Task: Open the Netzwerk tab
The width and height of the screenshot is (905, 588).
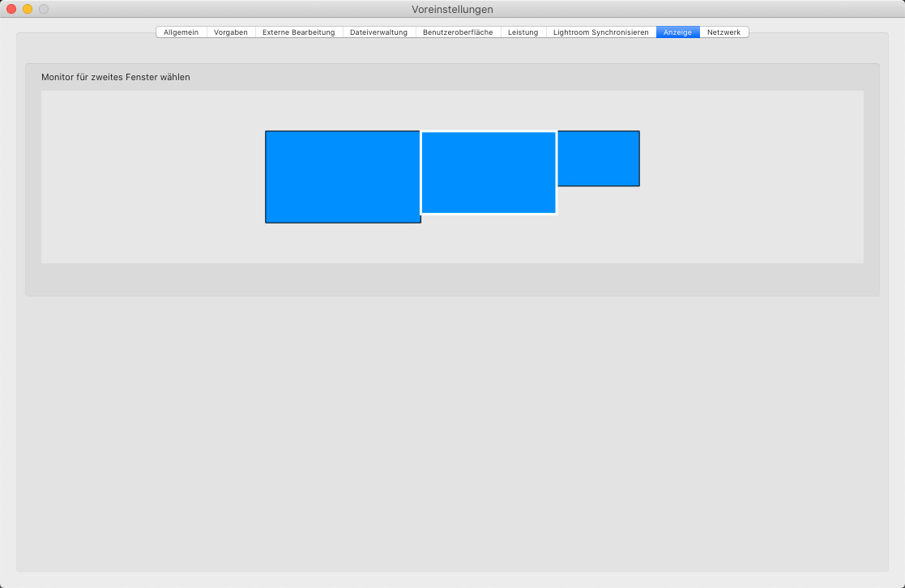Action: (x=724, y=32)
